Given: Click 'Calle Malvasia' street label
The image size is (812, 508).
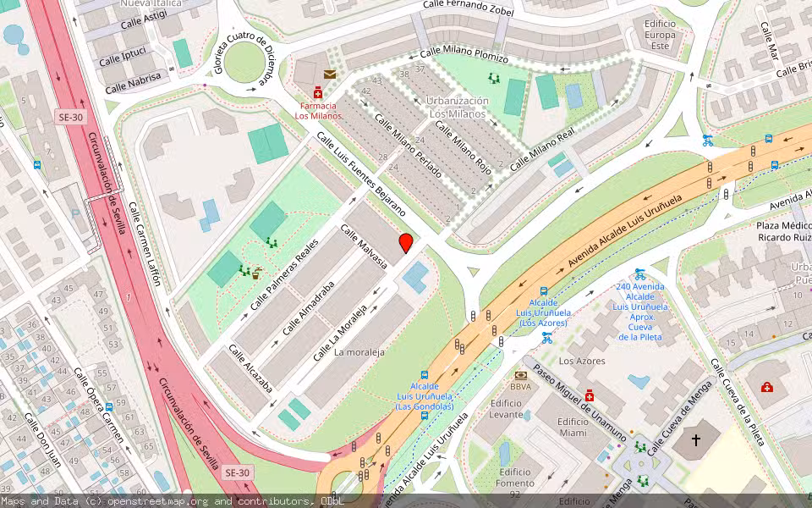Looking at the screenshot, I should click(x=364, y=246).
